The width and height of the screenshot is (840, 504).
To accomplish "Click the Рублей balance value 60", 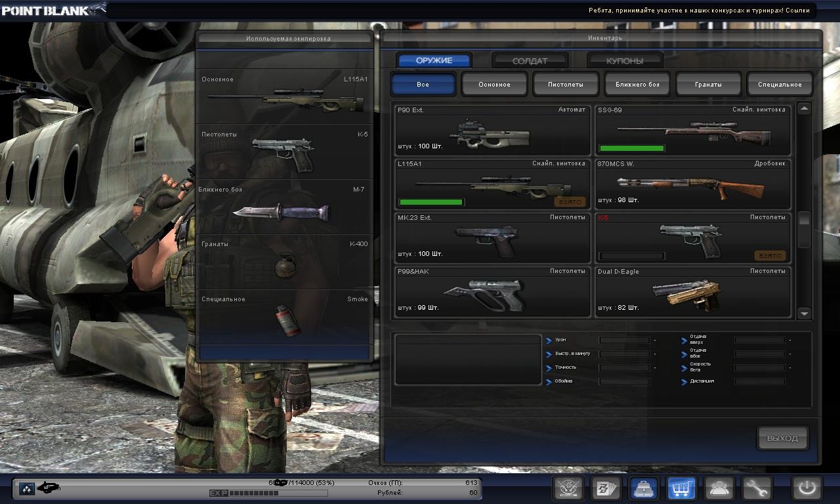I will pos(473,493).
